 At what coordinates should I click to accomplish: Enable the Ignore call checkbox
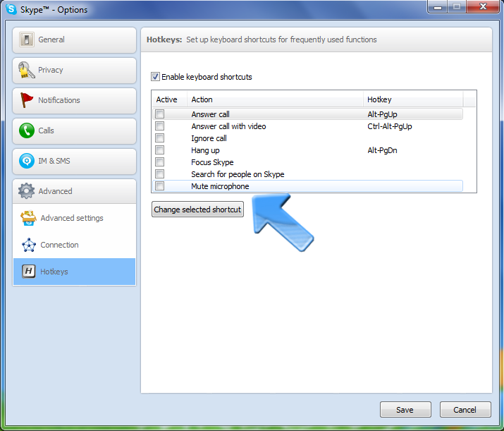160,138
